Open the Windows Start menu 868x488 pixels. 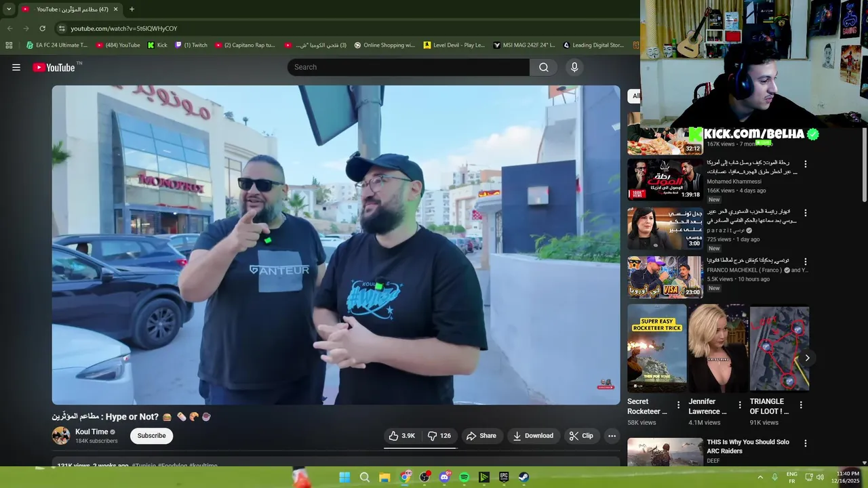[344, 477]
